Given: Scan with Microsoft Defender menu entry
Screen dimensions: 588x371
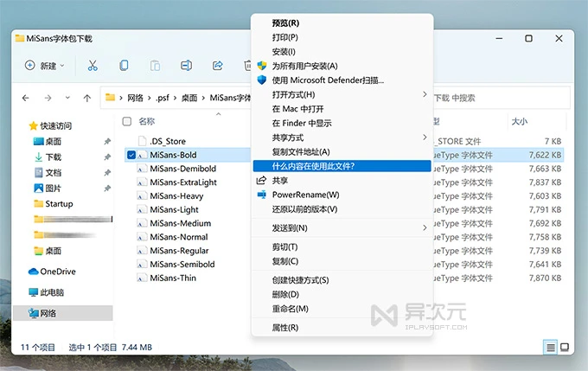Looking at the screenshot, I should [342, 80].
